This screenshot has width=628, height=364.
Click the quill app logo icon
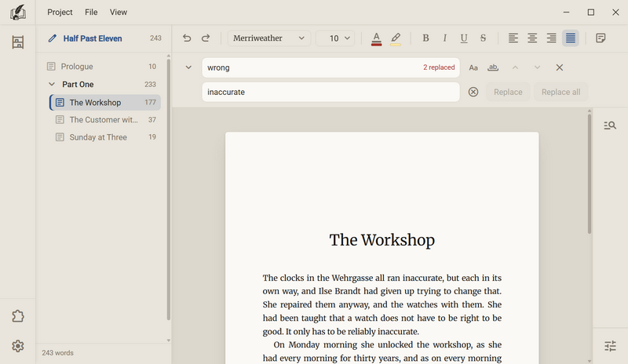[x=17, y=13]
